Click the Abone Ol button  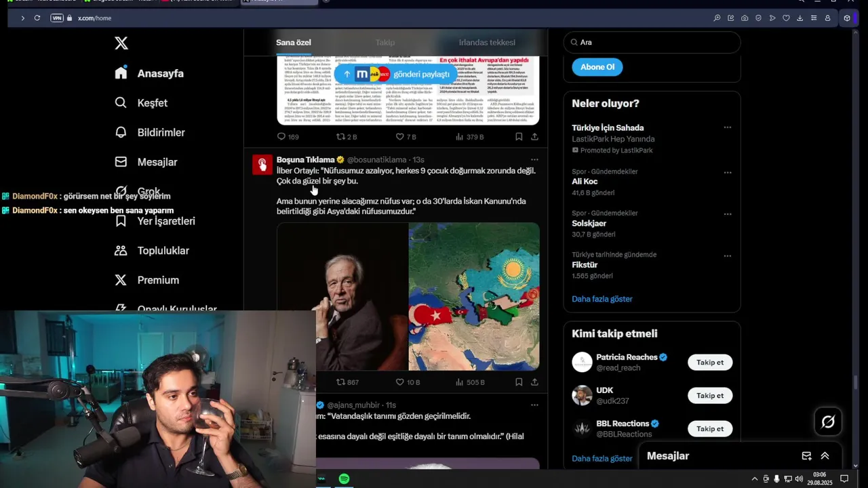[x=597, y=67]
